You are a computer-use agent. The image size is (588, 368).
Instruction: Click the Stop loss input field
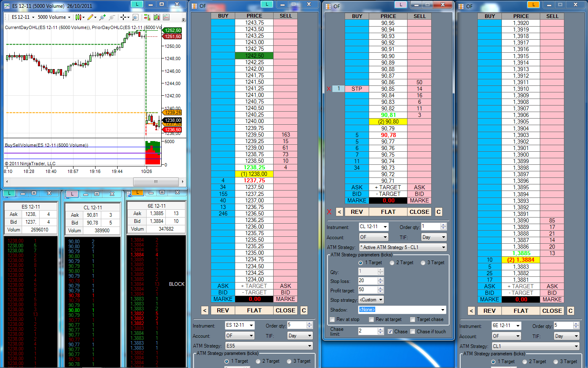click(x=368, y=281)
